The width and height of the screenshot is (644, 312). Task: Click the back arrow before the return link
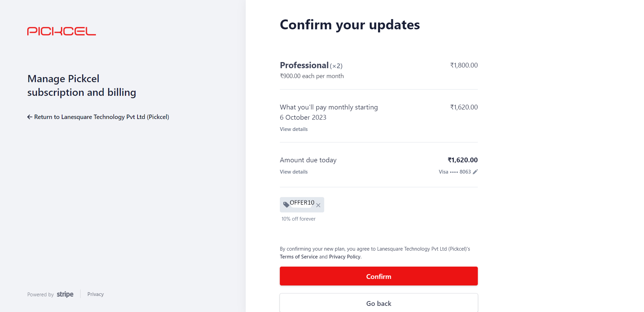click(x=29, y=117)
